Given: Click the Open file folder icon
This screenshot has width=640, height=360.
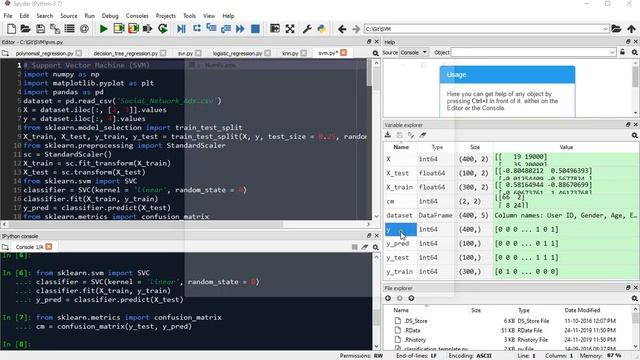Looking at the screenshot, I should click(25, 29).
